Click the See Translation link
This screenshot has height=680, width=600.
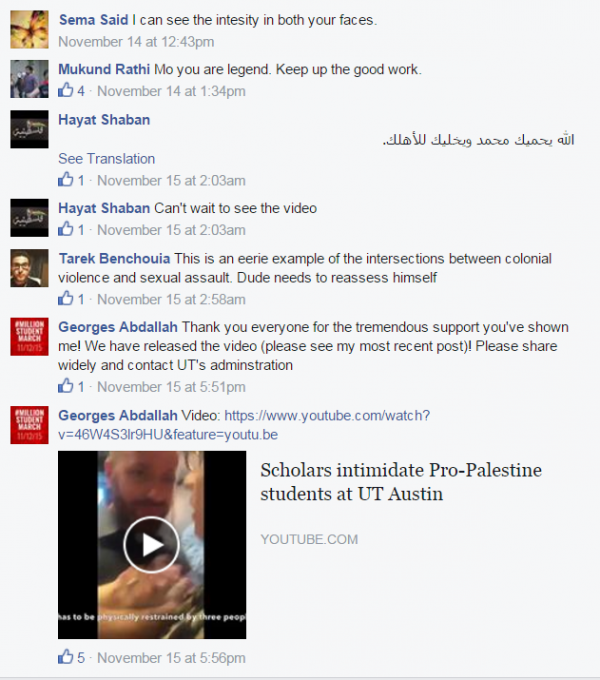(107, 159)
